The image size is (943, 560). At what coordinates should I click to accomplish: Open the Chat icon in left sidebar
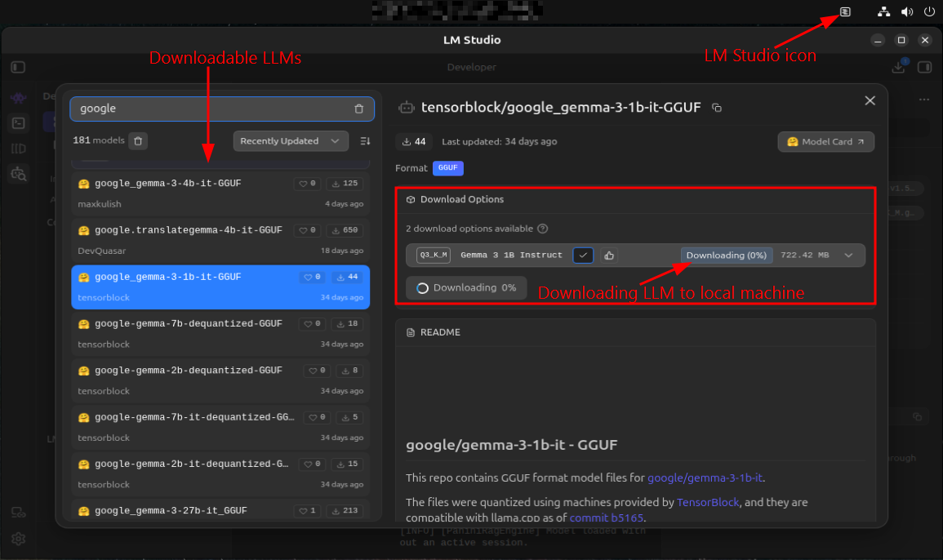[19, 97]
